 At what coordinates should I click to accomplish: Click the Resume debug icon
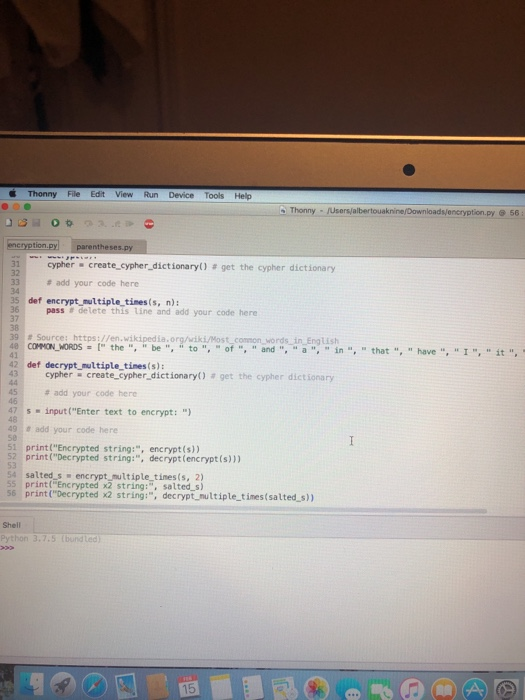pyautogui.click(x=129, y=223)
